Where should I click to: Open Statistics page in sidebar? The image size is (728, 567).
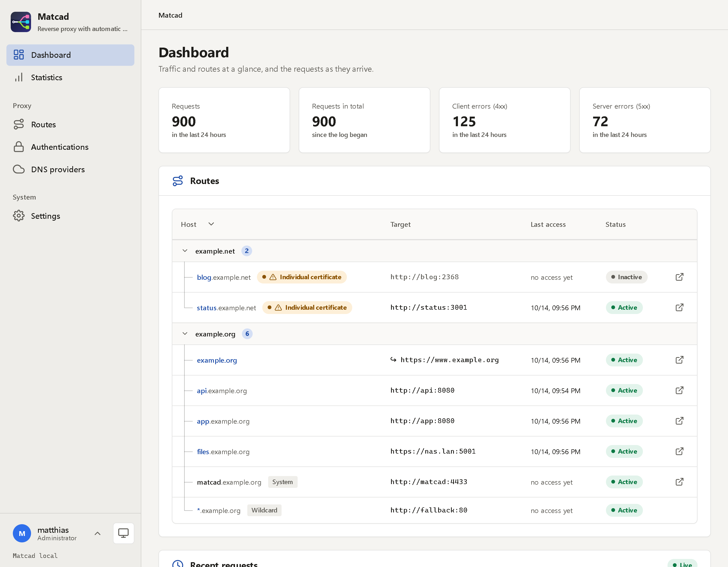coord(70,77)
